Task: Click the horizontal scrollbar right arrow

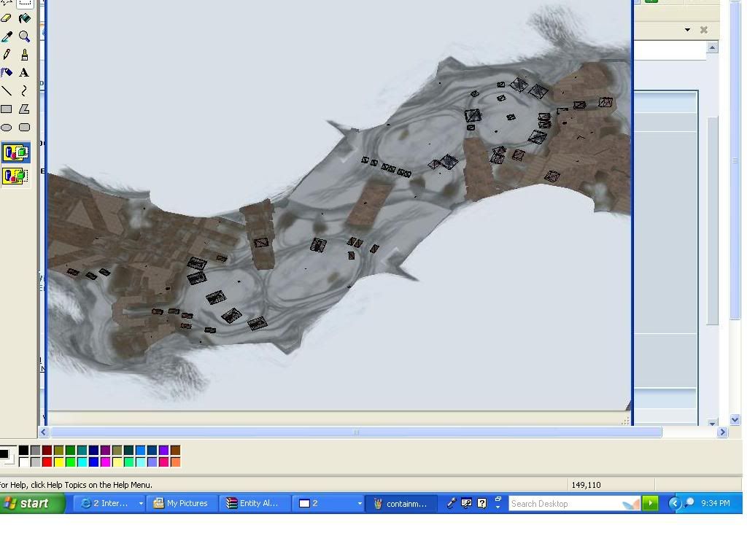Action: [723, 432]
